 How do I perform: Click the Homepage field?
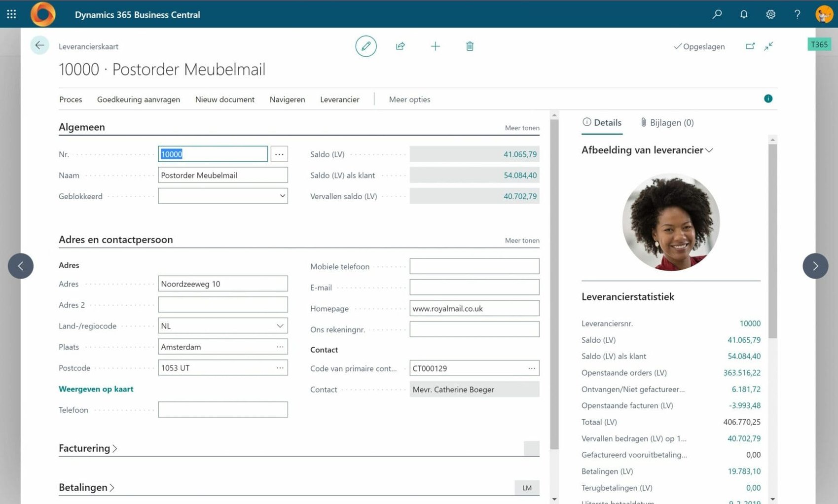coord(474,308)
